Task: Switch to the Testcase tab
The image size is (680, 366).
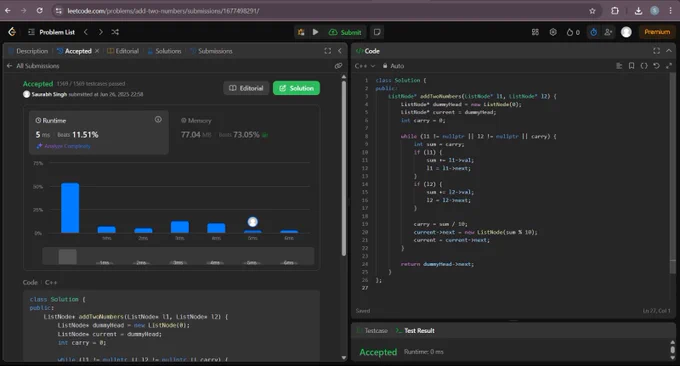Action: [372, 330]
